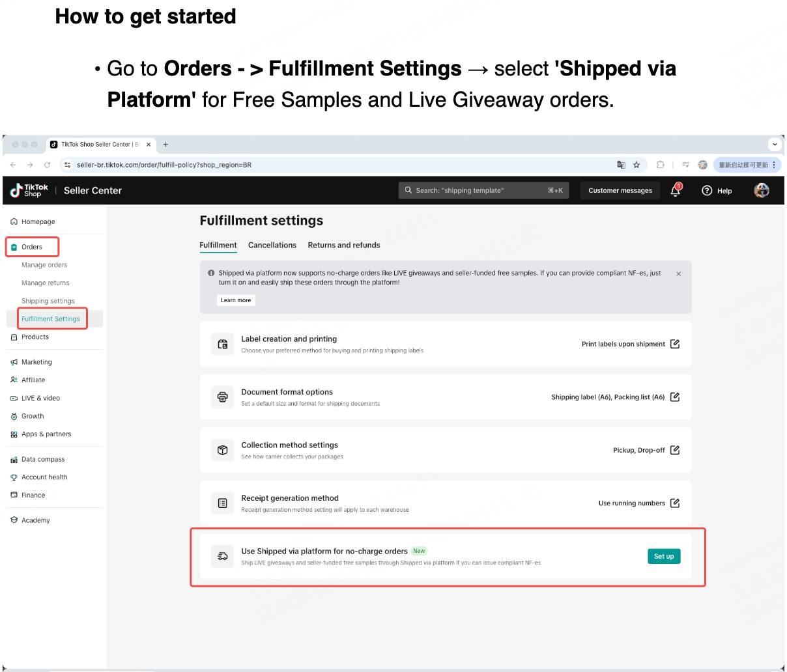This screenshot has height=672, width=787.
Task: Select Fulfillment Settings in sidebar
Action: (x=51, y=319)
